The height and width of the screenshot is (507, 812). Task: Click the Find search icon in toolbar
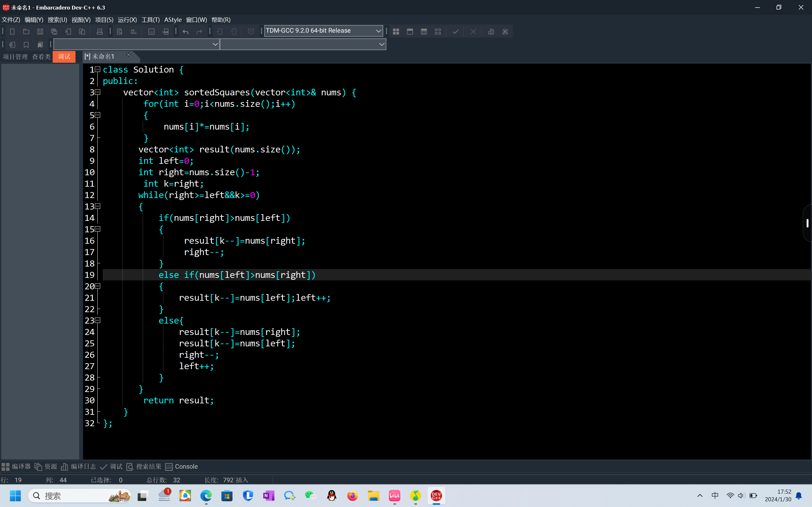click(120, 31)
